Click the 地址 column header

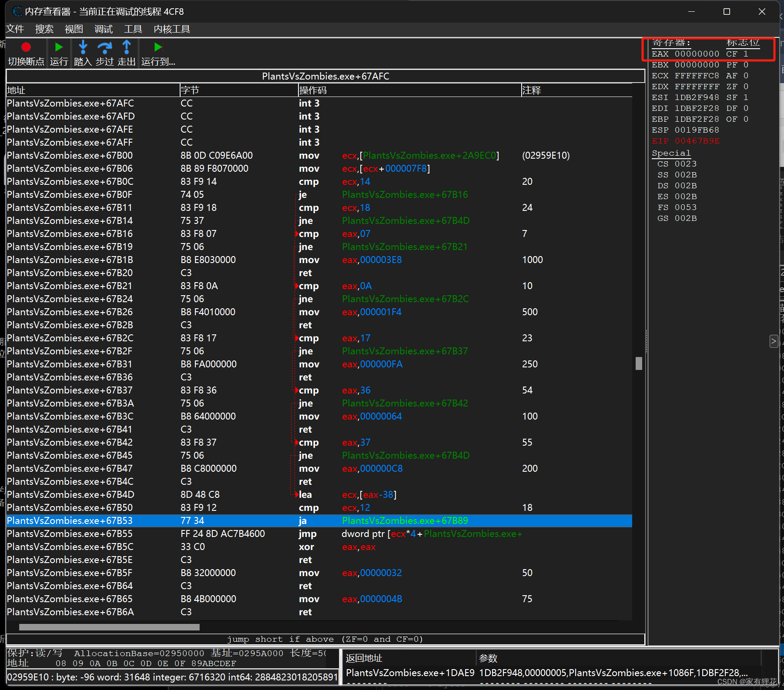[x=93, y=90]
